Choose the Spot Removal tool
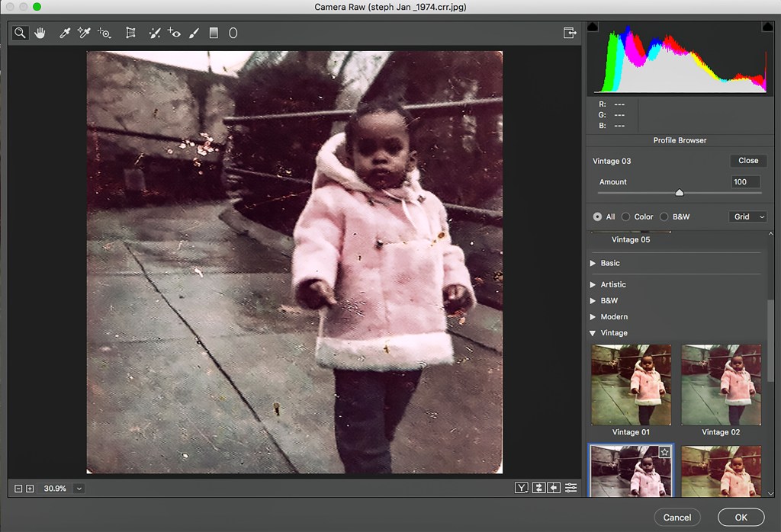This screenshot has width=781, height=532. tap(154, 33)
